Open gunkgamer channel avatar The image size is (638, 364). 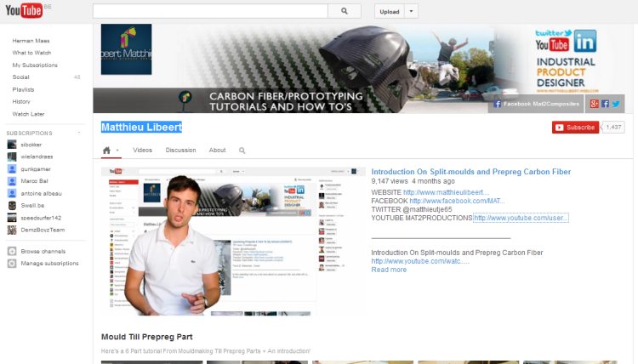[12, 168]
